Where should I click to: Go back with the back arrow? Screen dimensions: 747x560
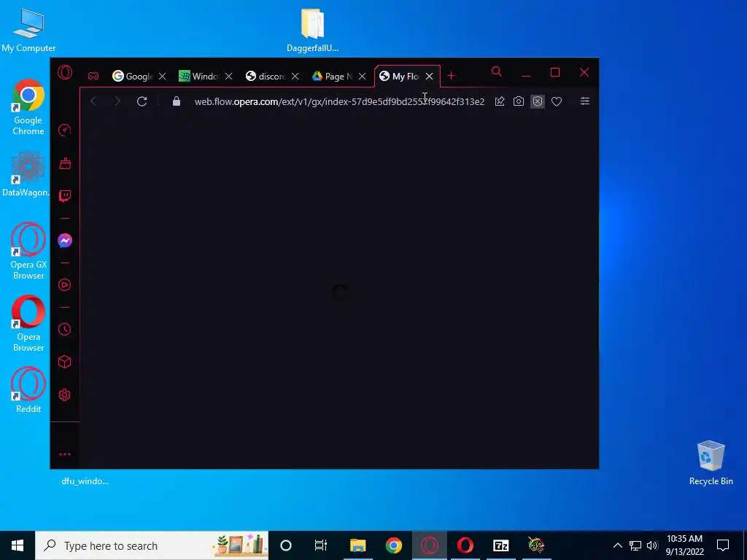click(x=93, y=101)
